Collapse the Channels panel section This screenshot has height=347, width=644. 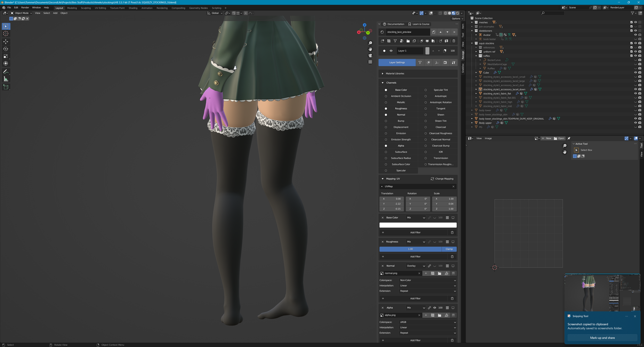(383, 83)
